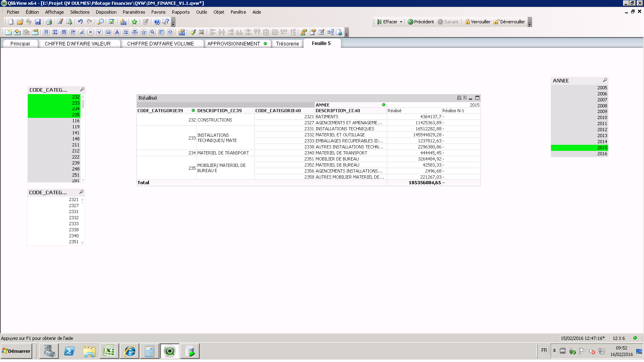The width and height of the screenshot is (644, 362).
Task: Print using the printer toolbar icon
Action: pyautogui.click(x=49, y=22)
